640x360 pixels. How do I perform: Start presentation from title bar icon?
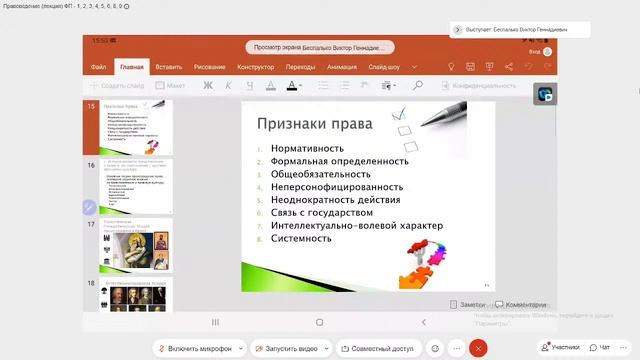489,67
